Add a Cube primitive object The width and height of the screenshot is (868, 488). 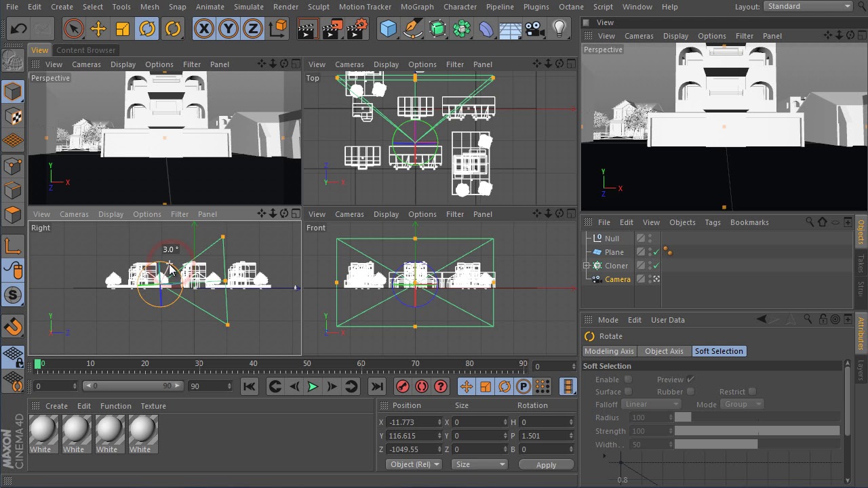coord(388,28)
